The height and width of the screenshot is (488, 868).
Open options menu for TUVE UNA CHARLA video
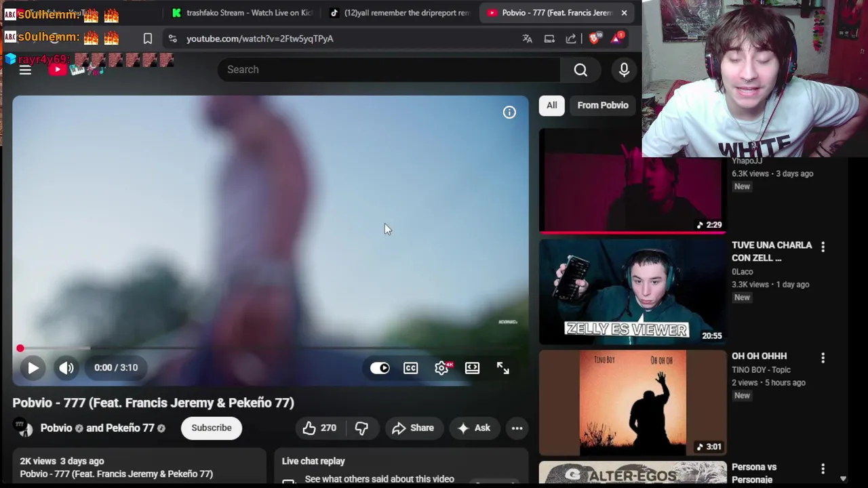(x=823, y=247)
